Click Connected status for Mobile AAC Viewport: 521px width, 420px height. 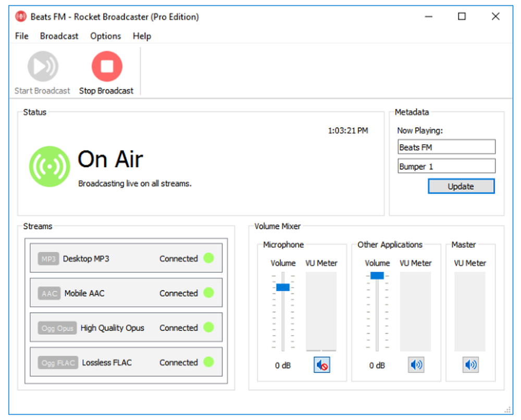pos(179,294)
